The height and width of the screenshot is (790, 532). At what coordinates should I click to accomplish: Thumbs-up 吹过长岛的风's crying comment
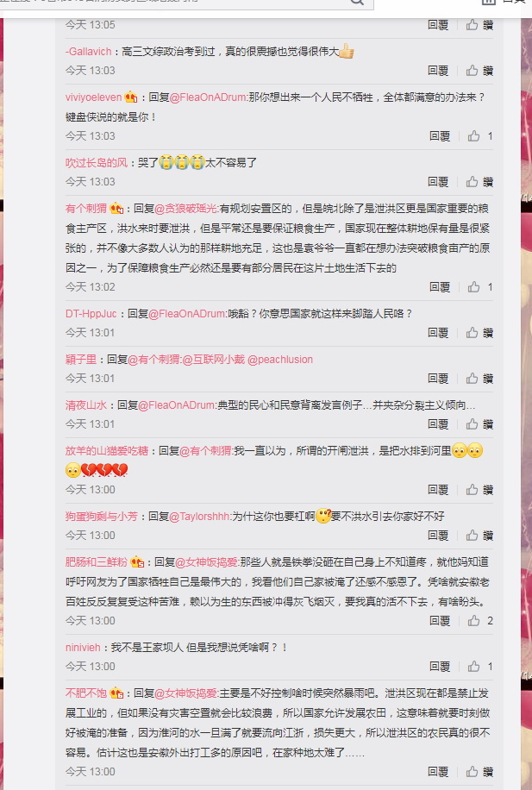point(479,181)
